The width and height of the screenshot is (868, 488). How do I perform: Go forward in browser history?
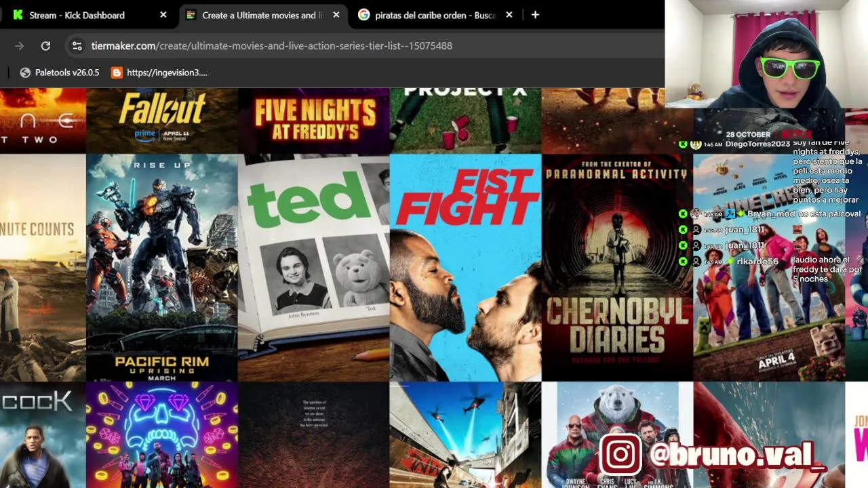(19, 45)
